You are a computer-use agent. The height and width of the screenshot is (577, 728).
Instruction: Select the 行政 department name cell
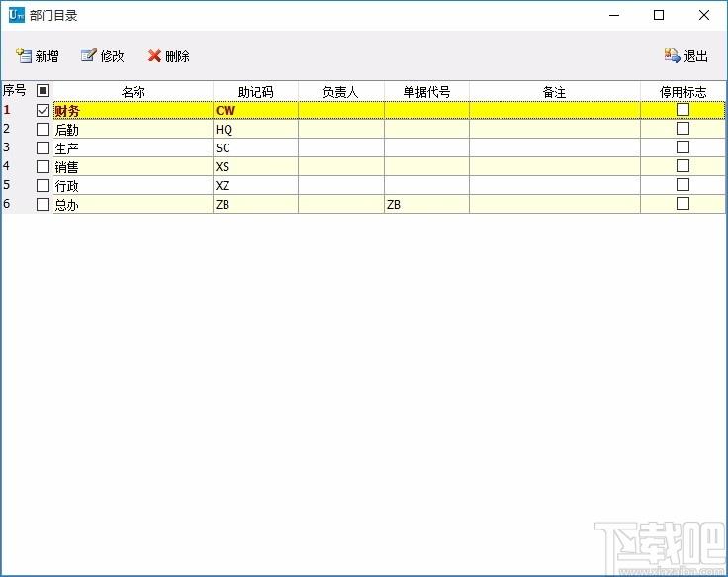coord(134,185)
